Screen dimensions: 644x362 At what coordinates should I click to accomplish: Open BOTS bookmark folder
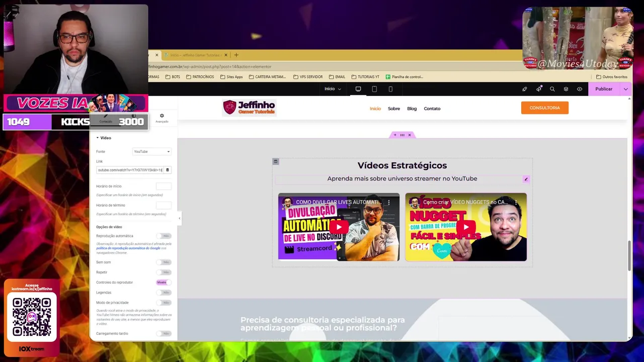tap(173, 77)
